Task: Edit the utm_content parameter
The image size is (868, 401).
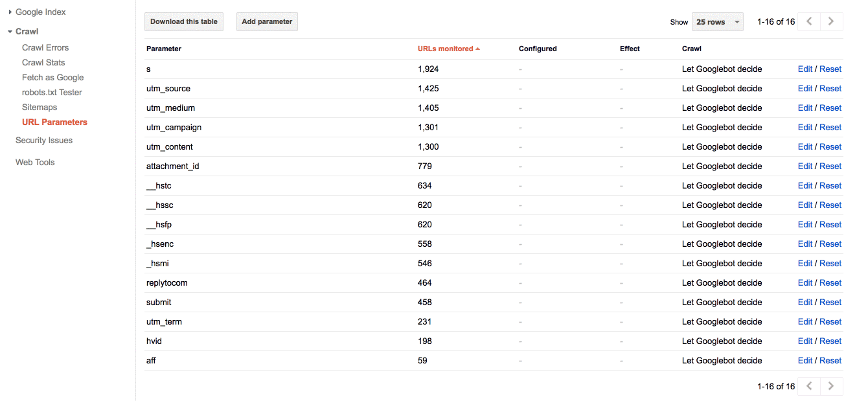Action: coord(805,146)
